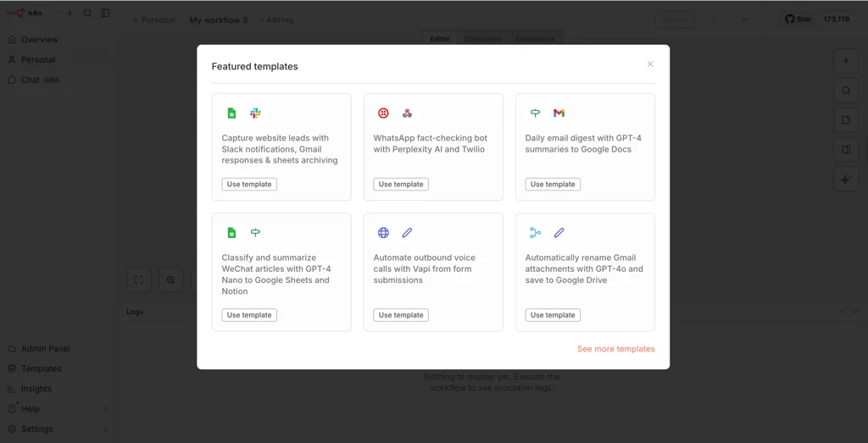Expand the Help submenu arrow

[x=106, y=409]
